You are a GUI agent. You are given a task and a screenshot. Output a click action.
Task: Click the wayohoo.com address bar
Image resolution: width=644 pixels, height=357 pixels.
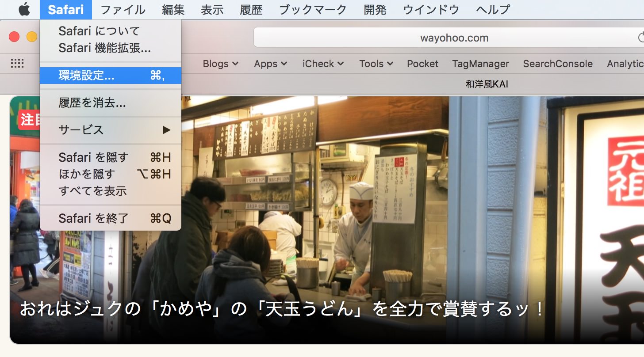(448, 38)
